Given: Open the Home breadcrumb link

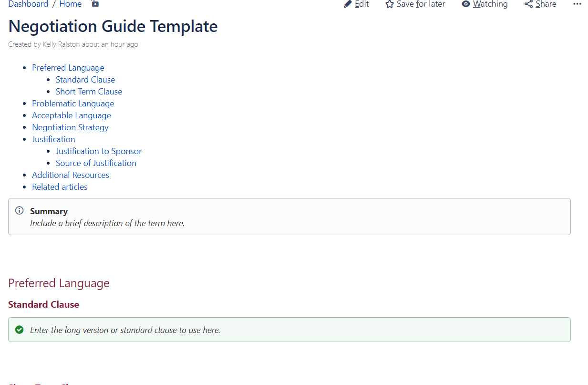Looking at the screenshot, I should [x=71, y=4].
